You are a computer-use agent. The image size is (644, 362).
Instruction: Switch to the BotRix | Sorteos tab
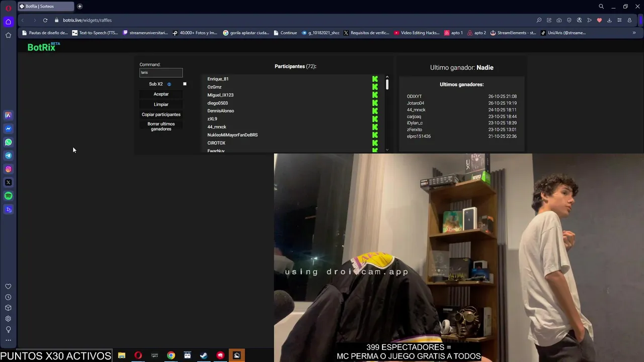tap(45, 7)
